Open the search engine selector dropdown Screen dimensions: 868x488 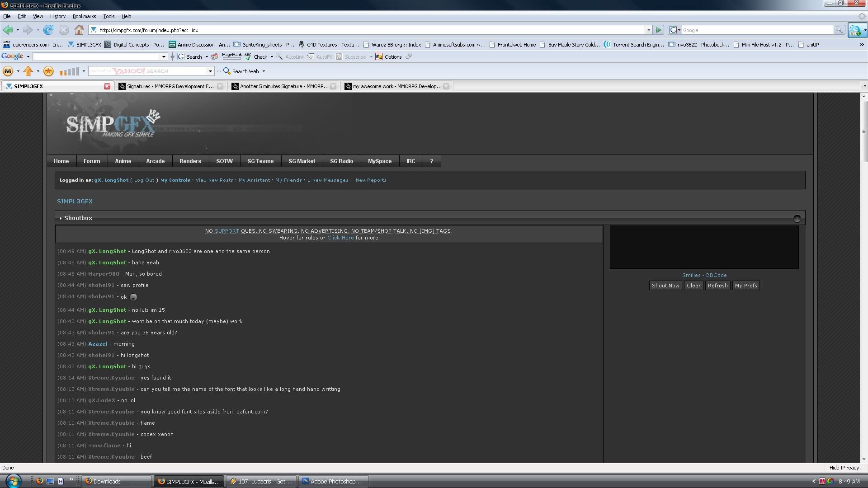coord(675,30)
